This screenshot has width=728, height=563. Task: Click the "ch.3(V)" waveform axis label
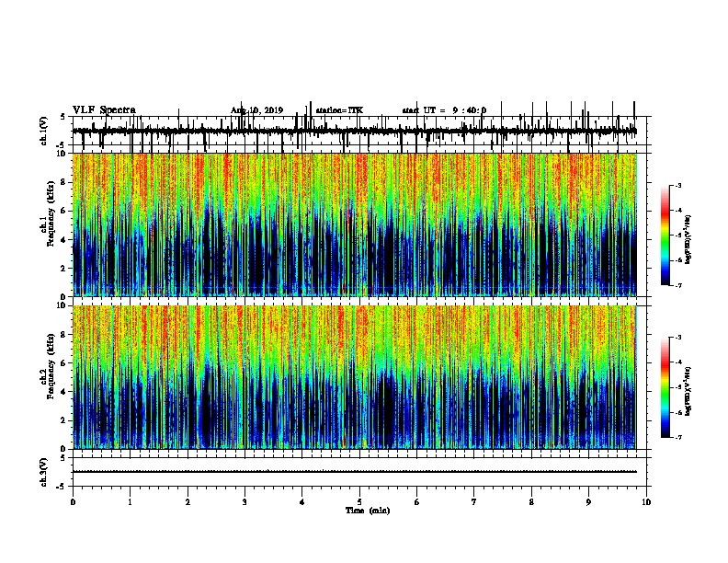click(43, 472)
